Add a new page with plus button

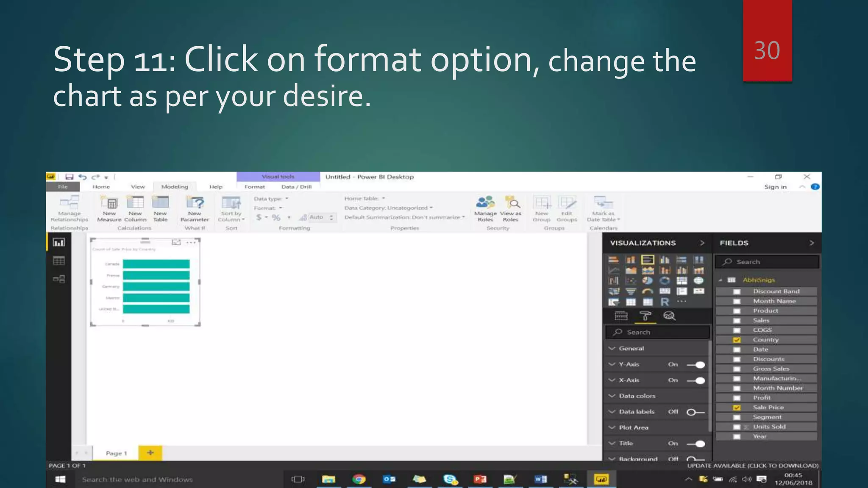click(x=150, y=453)
